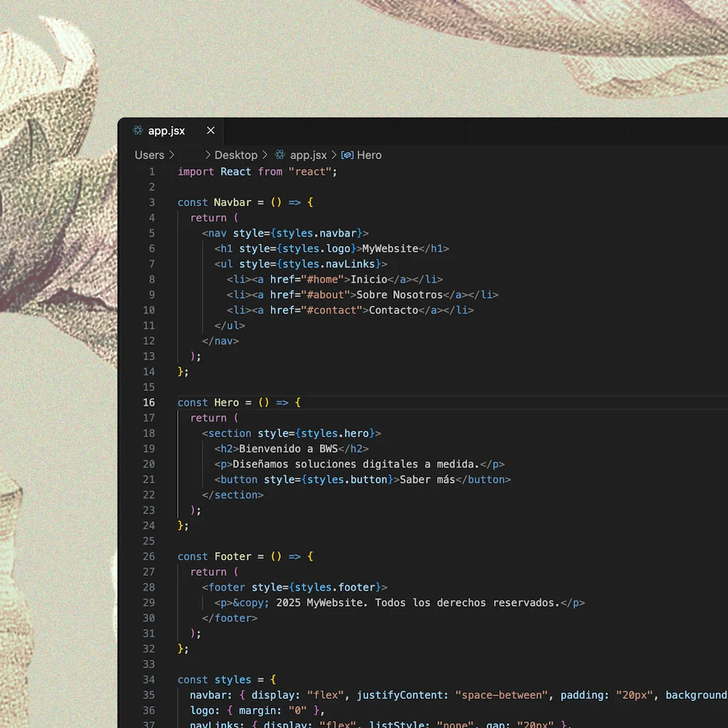
Task: Click line number 3 in the gutter
Action: (x=152, y=203)
